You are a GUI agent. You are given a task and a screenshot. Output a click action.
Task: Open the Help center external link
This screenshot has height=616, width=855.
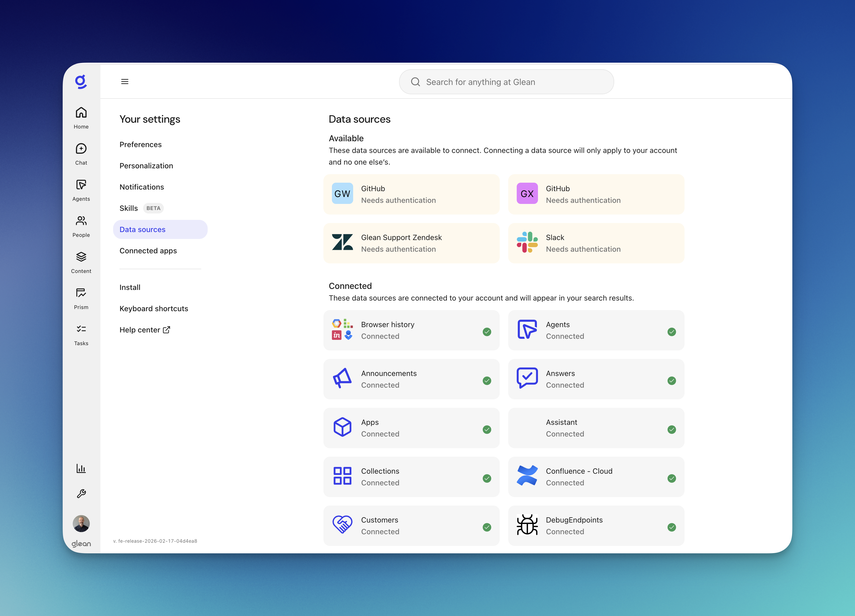point(145,330)
